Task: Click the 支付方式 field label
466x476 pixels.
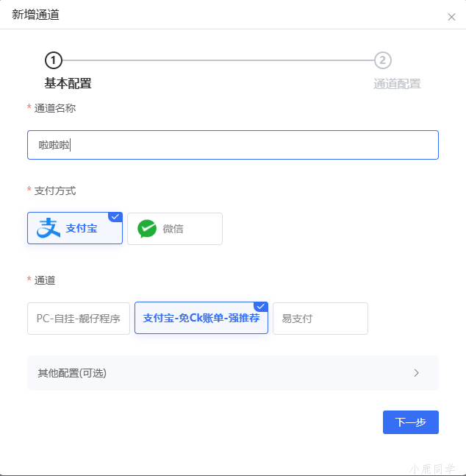Action: (55, 191)
